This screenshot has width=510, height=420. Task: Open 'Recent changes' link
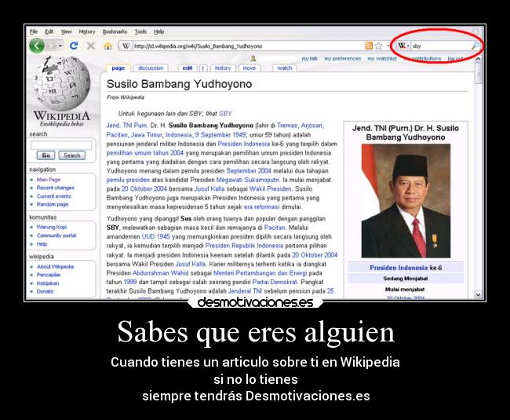tap(55, 188)
